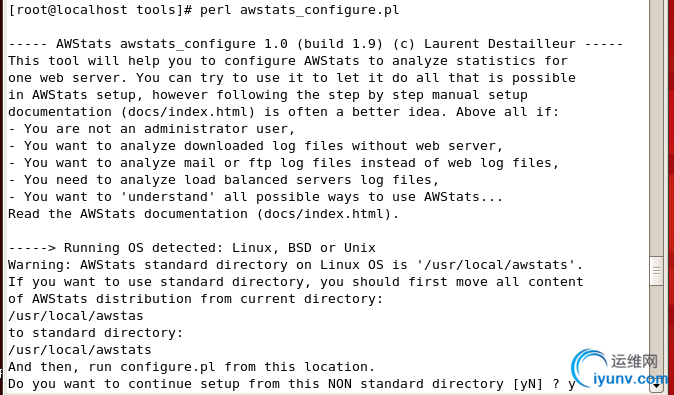Click the 'perl awstats_configure.pl' command text
Image resolution: width=674 pixels, height=395 pixels.
(299, 10)
